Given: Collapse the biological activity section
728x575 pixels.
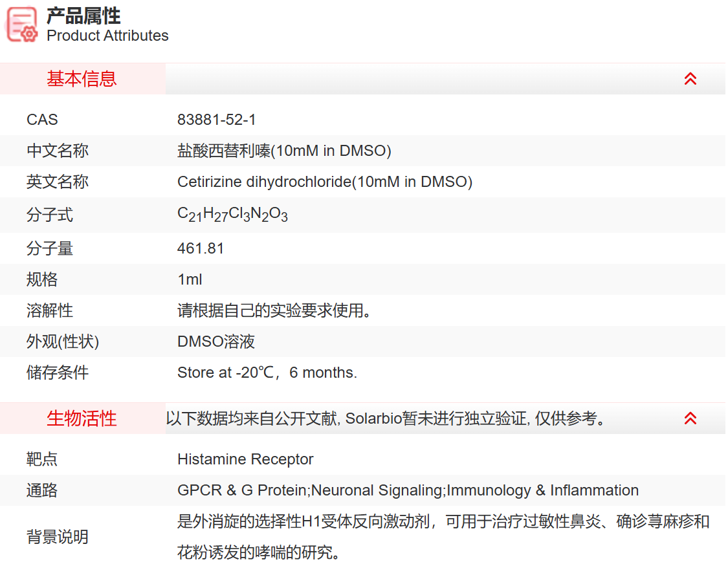Looking at the screenshot, I should point(690,418).
